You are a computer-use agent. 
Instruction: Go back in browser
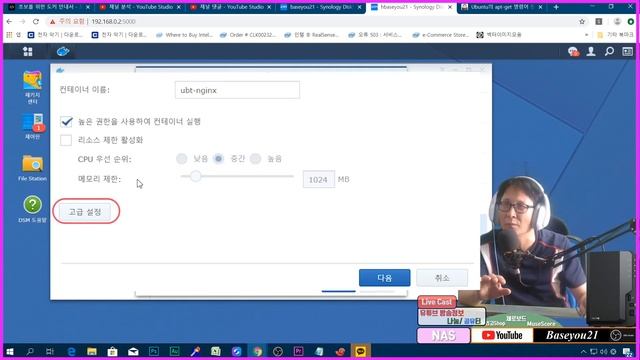[9, 22]
